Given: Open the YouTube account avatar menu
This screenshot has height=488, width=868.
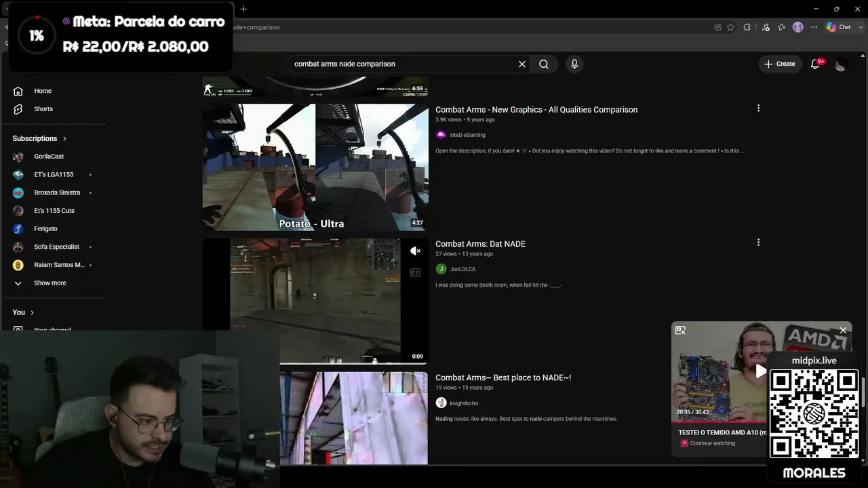Looking at the screenshot, I should tap(841, 64).
